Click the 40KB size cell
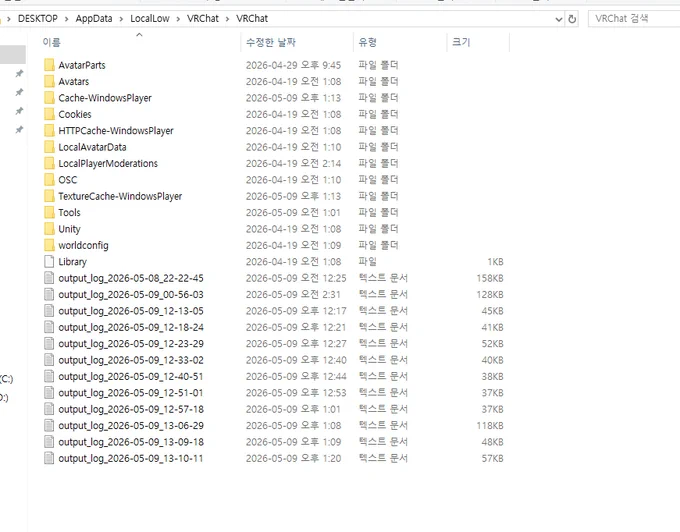The image size is (680, 532). [x=492, y=360]
